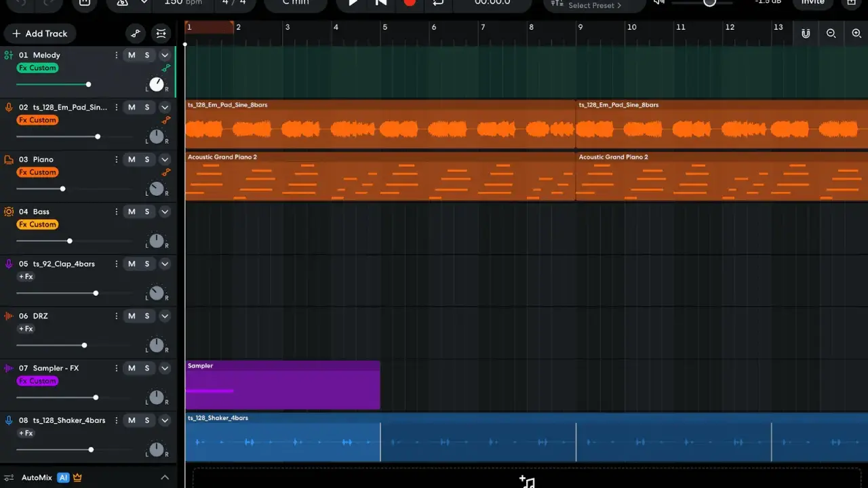Image resolution: width=868 pixels, height=488 pixels.
Task: Click the Sampler - FX track icon
Action: [x=9, y=368]
